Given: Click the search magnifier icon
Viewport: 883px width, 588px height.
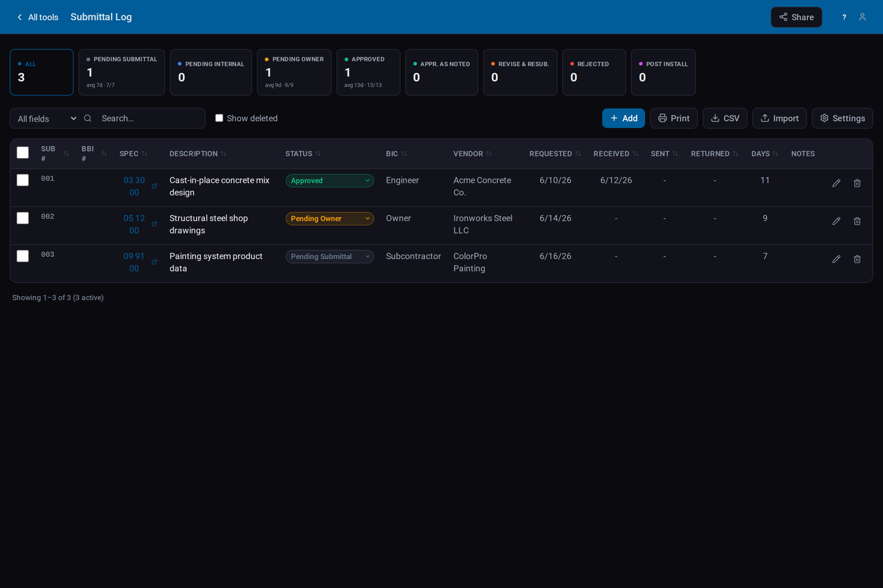Looking at the screenshot, I should 88,118.
